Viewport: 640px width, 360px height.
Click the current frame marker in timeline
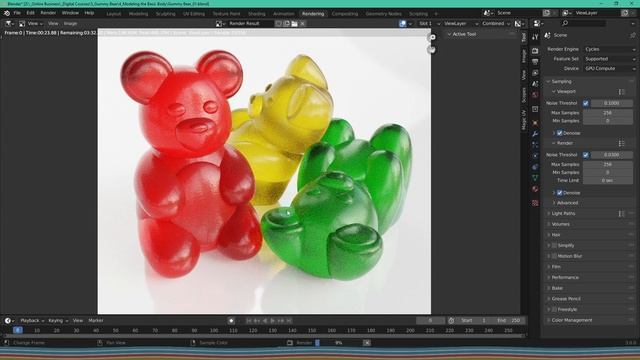(x=18, y=331)
